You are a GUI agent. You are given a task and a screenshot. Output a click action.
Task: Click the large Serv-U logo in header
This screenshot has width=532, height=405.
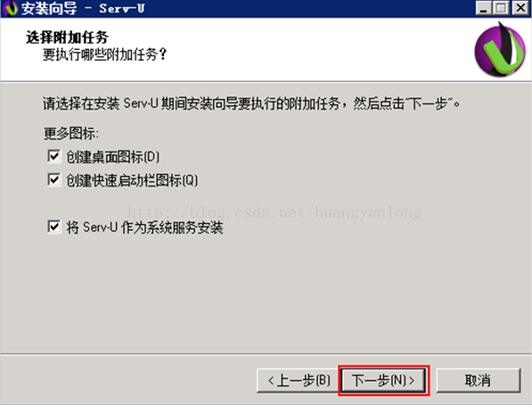[500, 50]
